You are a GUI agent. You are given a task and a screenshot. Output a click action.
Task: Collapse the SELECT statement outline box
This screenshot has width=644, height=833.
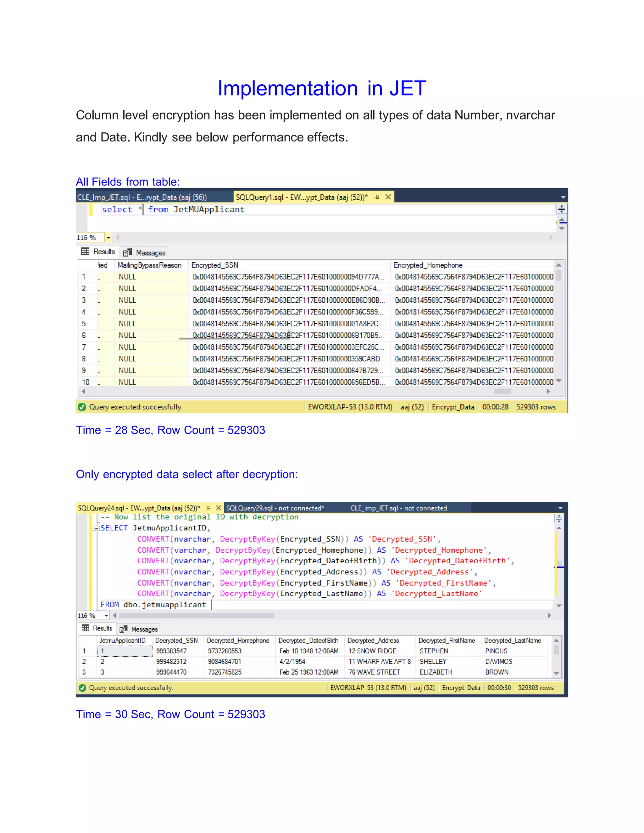(96, 528)
